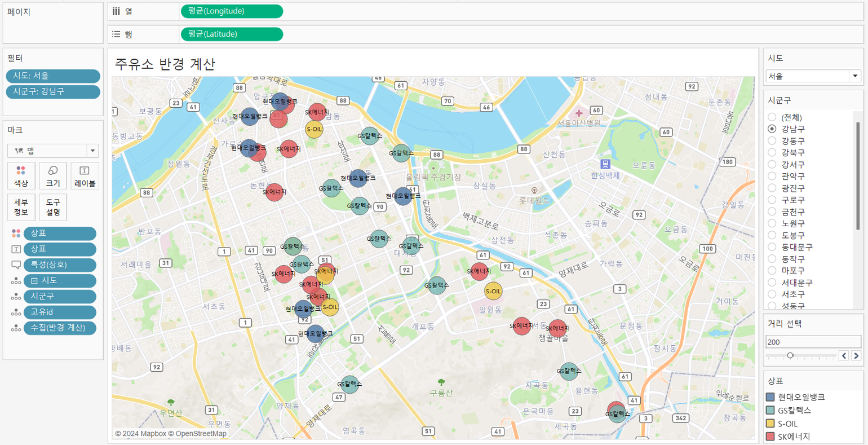Click the 롯데월드 landmark pin on map
Image resolution: width=868 pixels, height=445 pixels.
click(x=534, y=190)
